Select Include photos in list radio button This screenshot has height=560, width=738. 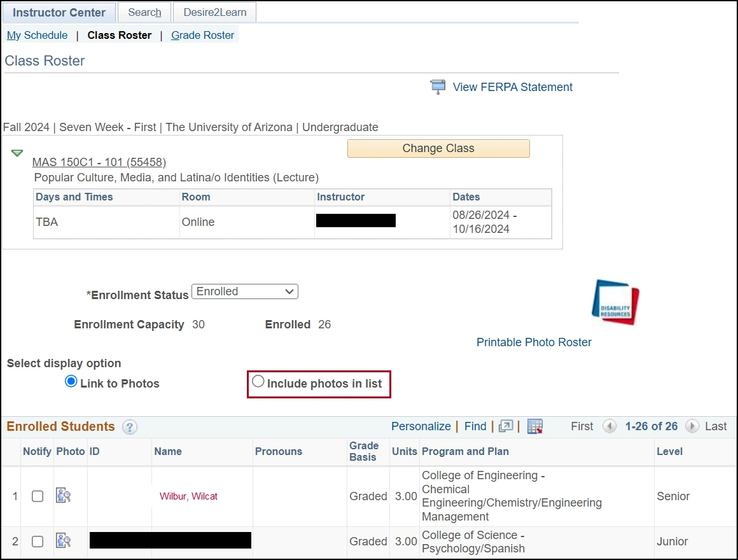click(258, 381)
